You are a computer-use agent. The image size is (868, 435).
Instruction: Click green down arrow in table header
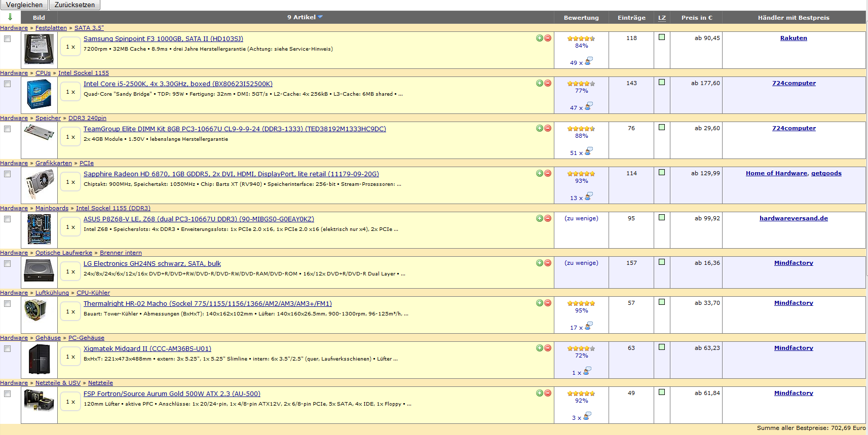tap(10, 17)
